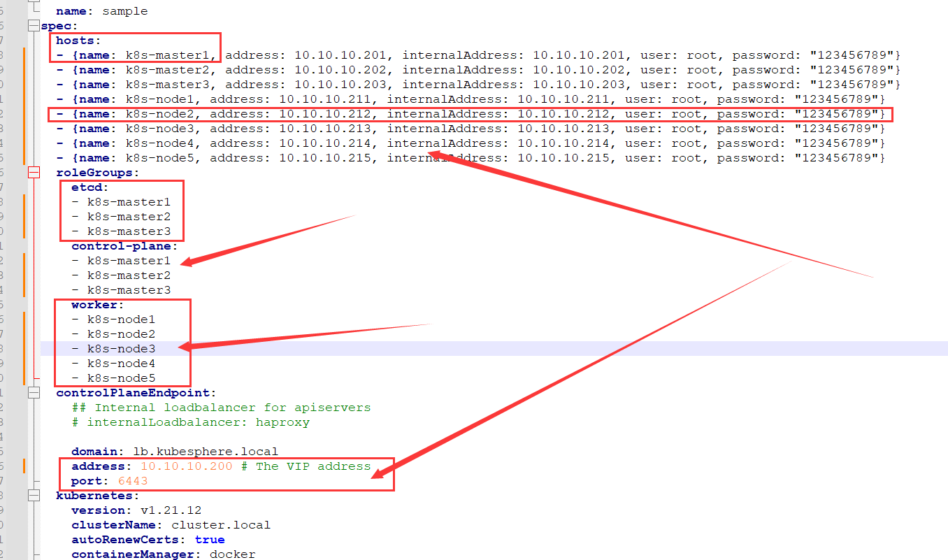Collapse the controlPlaneEndpoint fold marker
The height and width of the screenshot is (560, 948).
click(x=34, y=392)
